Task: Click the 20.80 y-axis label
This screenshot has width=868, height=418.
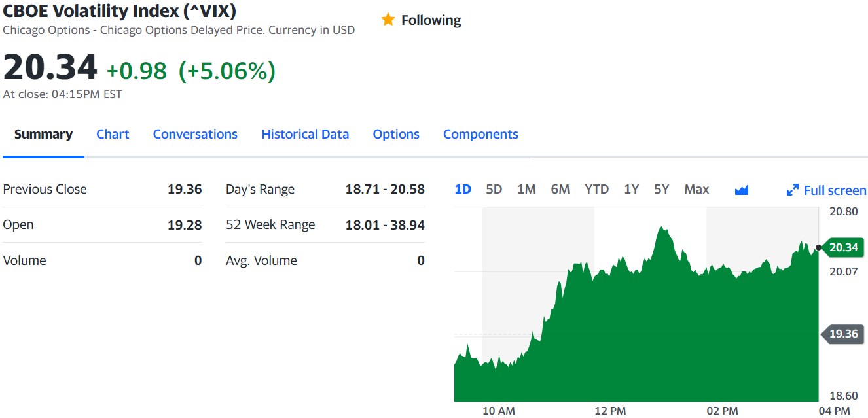Action: (843, 211)
